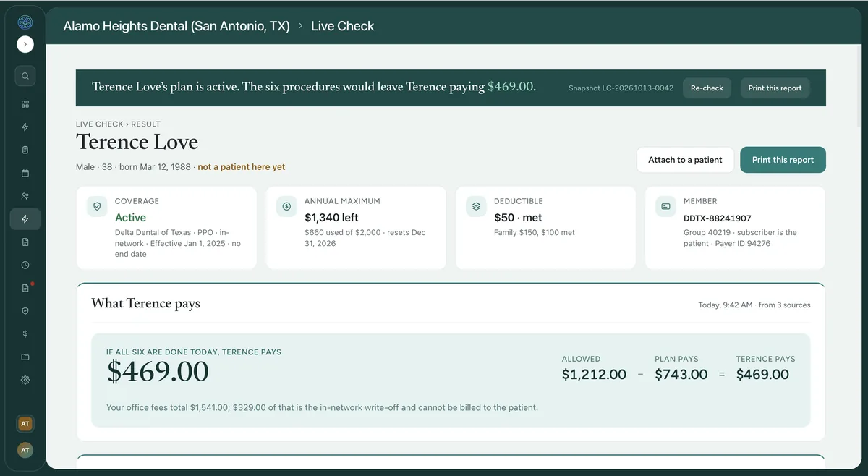
Task: Click the Terence Pays amount $469.00 on right
Action: pos(762,375)
